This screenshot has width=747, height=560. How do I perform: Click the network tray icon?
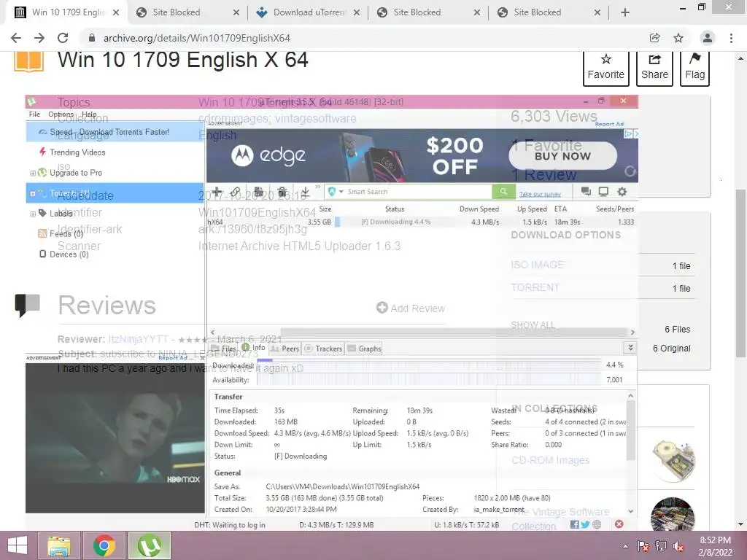click(x=661, y=546)
